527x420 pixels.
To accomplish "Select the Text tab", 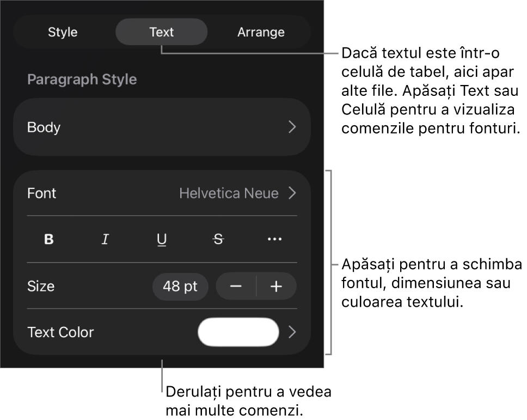I will coord(162,32).
